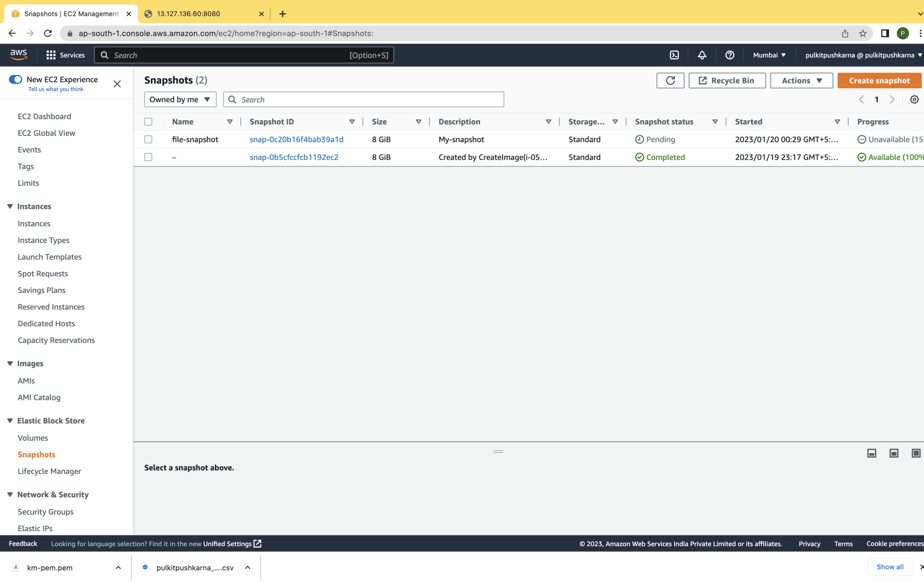Maximize details pane with rightmost panel icon

point(916,453)
